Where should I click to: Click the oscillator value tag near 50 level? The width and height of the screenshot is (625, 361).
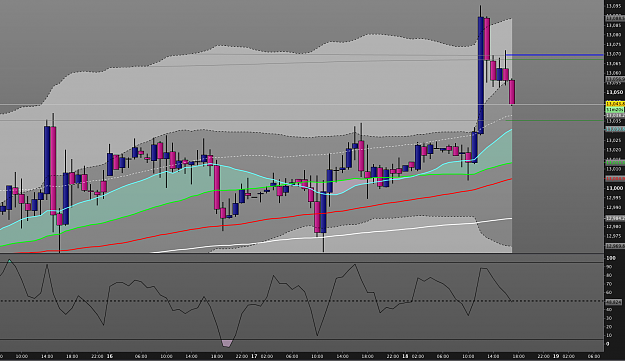(x=614, y=302)
